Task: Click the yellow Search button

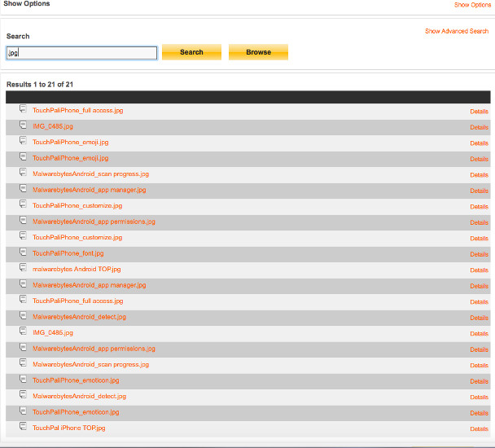Action: 191,52
